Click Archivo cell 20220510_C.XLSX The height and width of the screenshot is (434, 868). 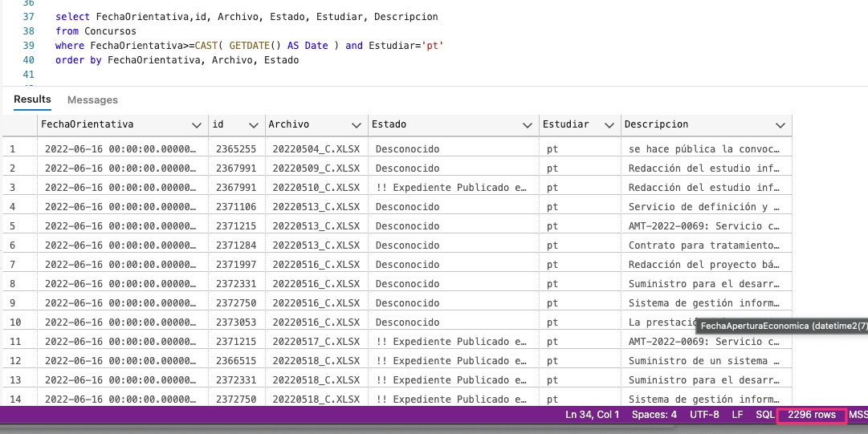pyautogui.click(x=316, y=188)
